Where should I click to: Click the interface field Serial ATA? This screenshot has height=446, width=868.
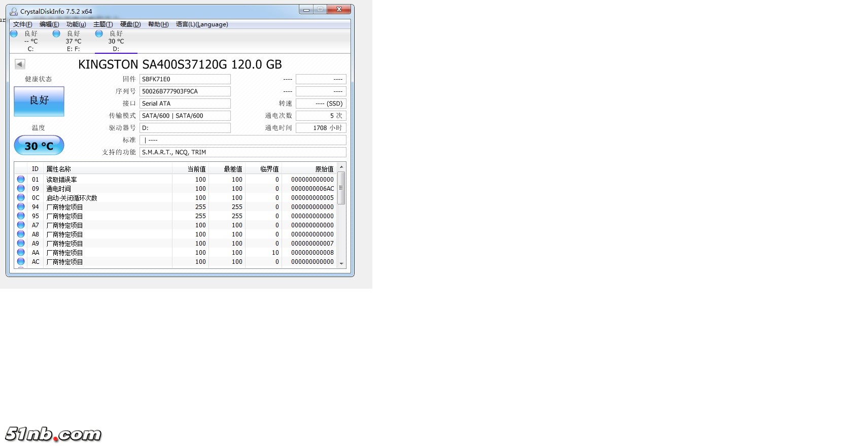[185, 104]
